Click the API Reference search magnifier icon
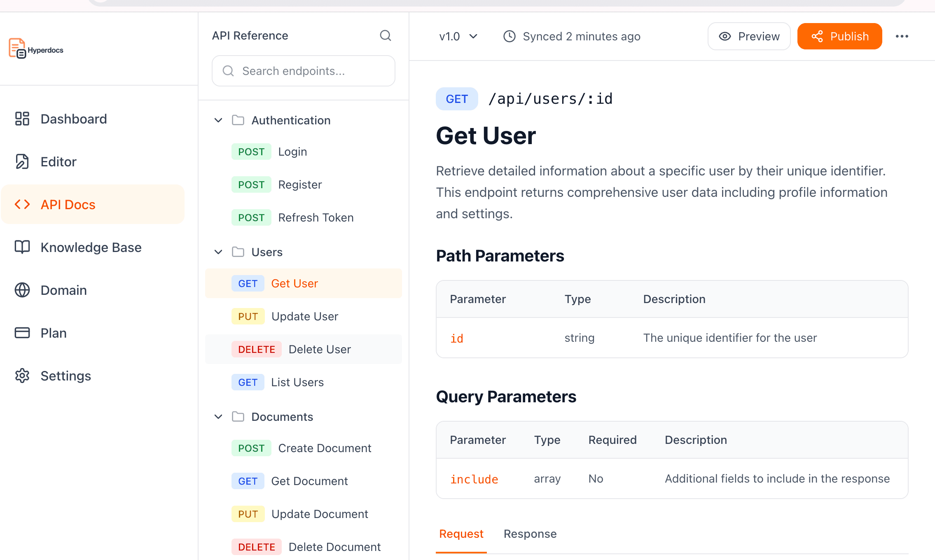The image size is (935, 560). pos(385,36)
